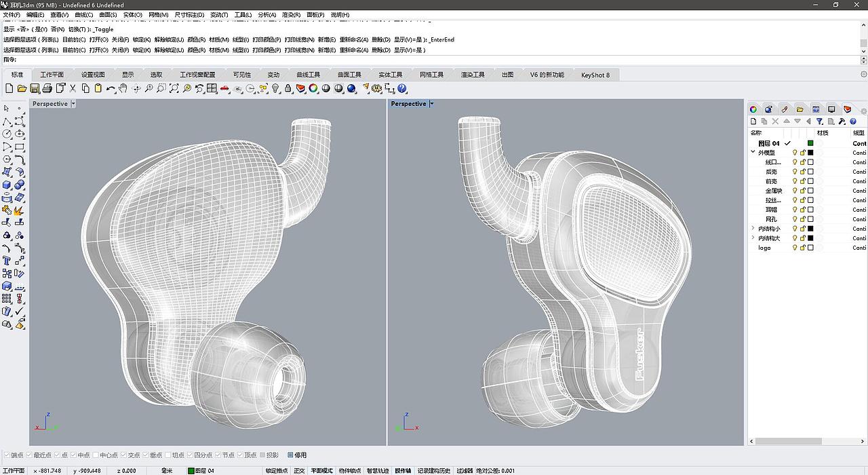Click the lightbulb Hide objects icon
Viewport: 868px width, 475px height.
pyautogui.click(x=275, y=88)
